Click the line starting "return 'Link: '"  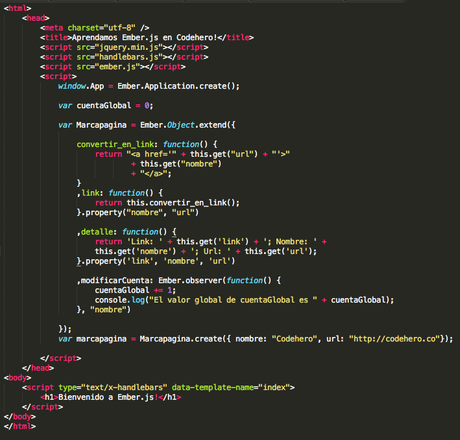(211, 242)
